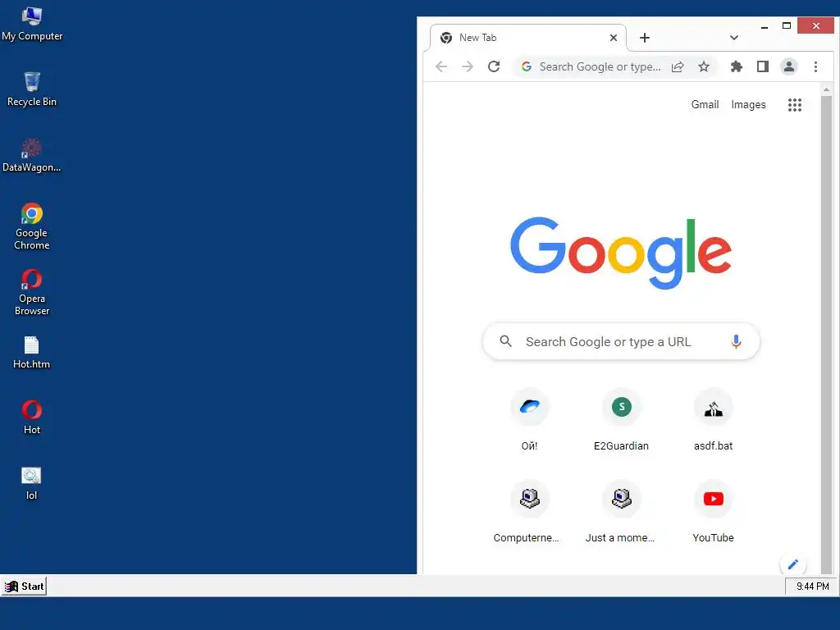Select Opera Browser desktop shortcut
This screenshot has height=630, width=840.
[32, 293]
